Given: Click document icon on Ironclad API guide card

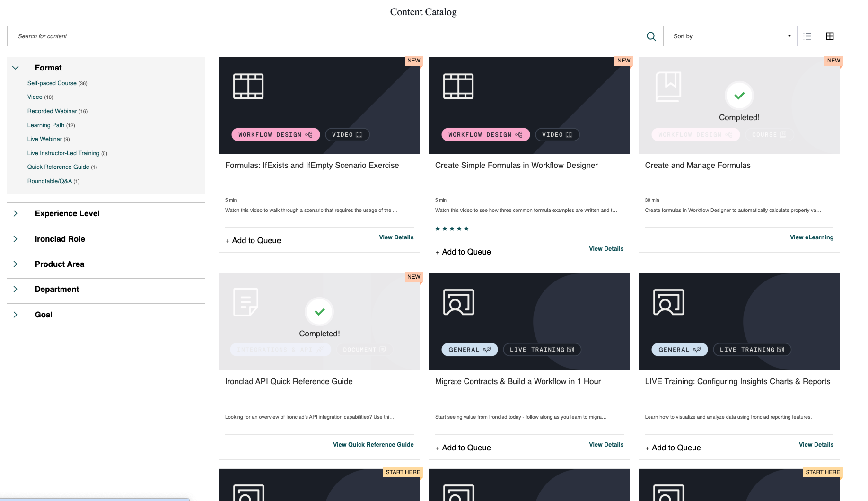Looking at the screenshot, I should pyautogui.click(x=246, y=302).
